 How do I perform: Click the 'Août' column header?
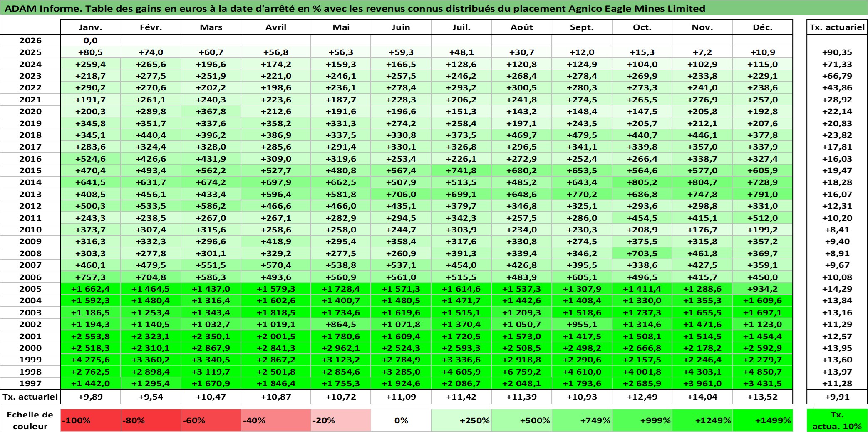click(522, 27)
